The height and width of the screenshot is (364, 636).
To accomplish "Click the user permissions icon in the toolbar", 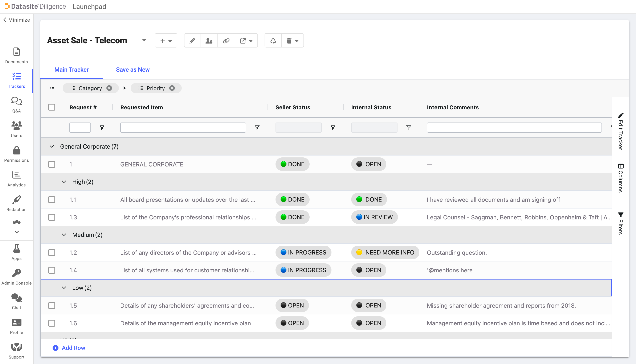I will pos(209,40).
